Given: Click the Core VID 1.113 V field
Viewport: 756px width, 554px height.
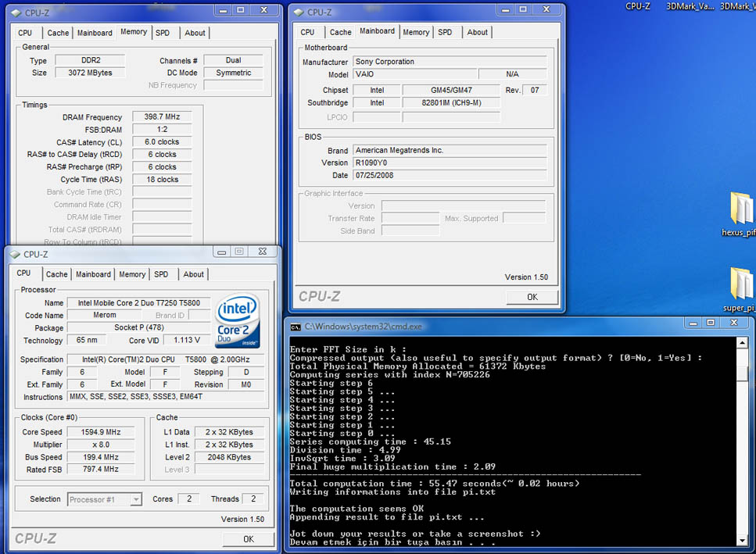Looking at the screenshot, I should pyautogui.click(x=187, y=340).
